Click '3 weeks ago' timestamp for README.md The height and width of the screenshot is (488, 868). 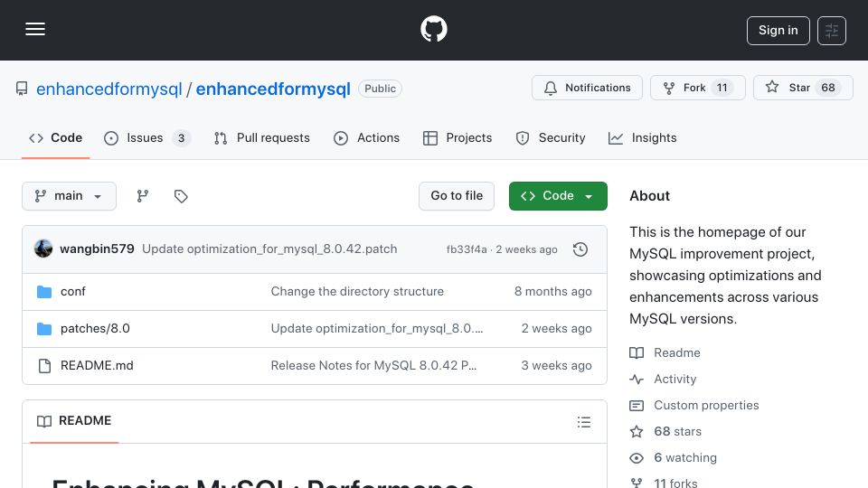pos(556,366)
